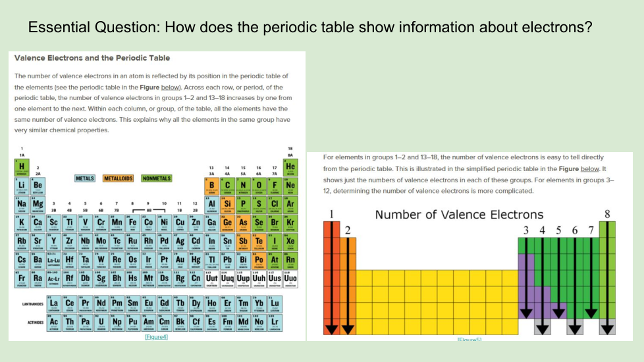Viewport: 644px width, 362px height.
Task: Select the blue METALS legend box
Action: [86, 178]
